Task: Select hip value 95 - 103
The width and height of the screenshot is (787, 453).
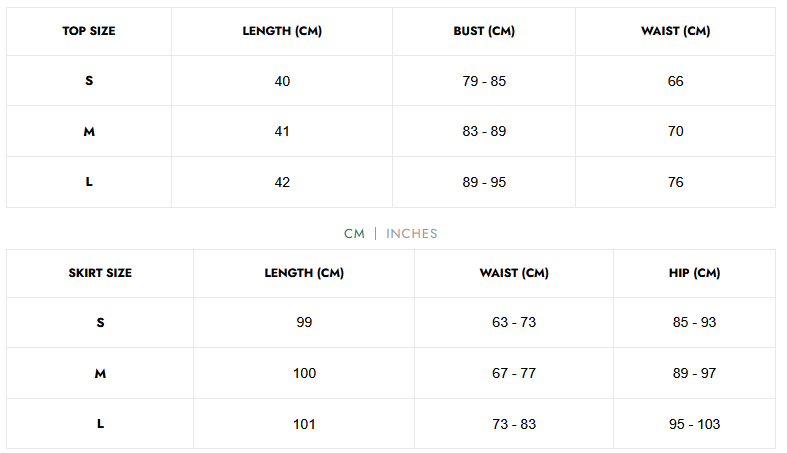Action: pos(694,424)
